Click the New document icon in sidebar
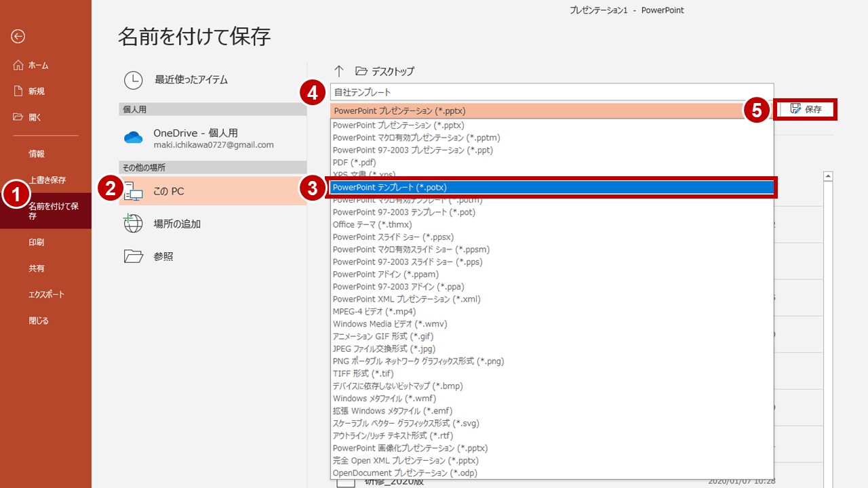The image size is (868, 488). [x=19, y=91]
